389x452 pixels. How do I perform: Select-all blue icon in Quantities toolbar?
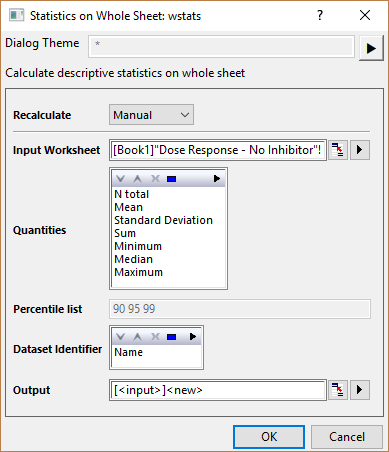[172, 179]
